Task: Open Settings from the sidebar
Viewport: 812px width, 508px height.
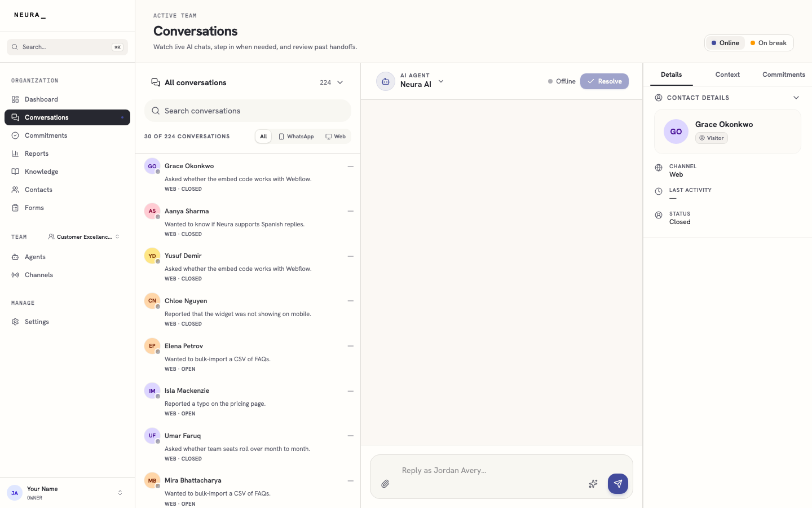Action: (x=68, y=322)
